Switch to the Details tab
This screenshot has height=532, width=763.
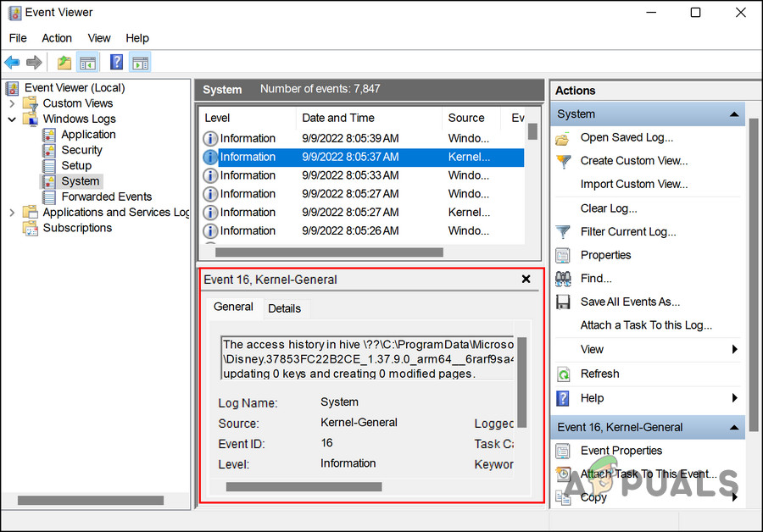[285, 308]
